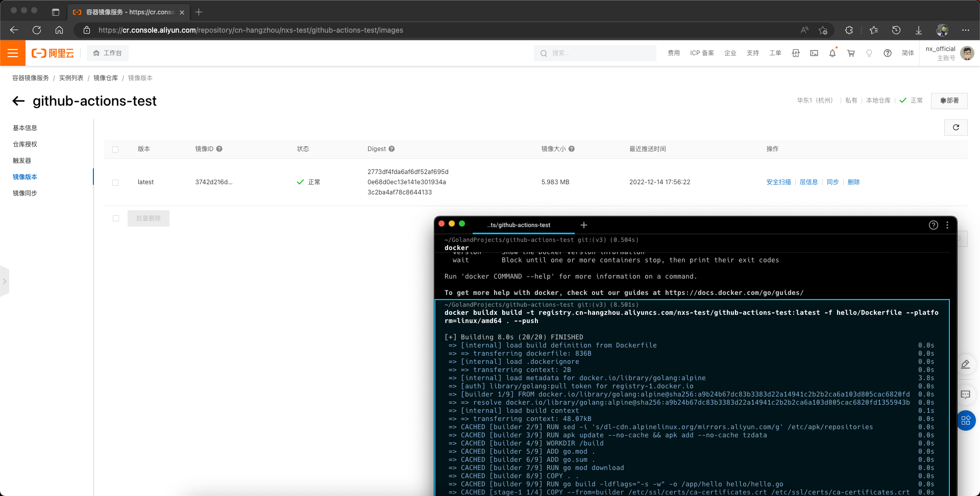Open 基本信息 in sidebar
This screenshot has height=496, width=980.
(25, 128)
